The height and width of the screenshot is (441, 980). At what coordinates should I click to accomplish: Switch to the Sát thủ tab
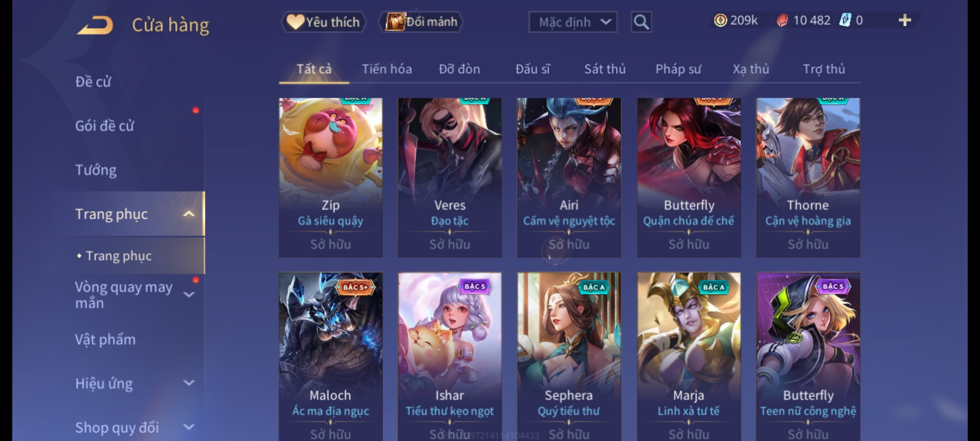[x=605, y=69]
